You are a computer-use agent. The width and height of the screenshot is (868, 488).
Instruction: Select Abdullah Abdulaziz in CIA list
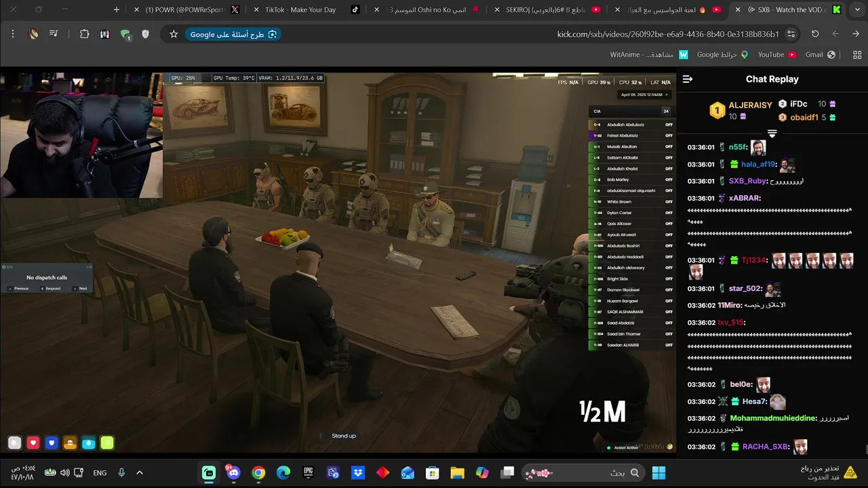pyautogui.click(x=632, y=125)
